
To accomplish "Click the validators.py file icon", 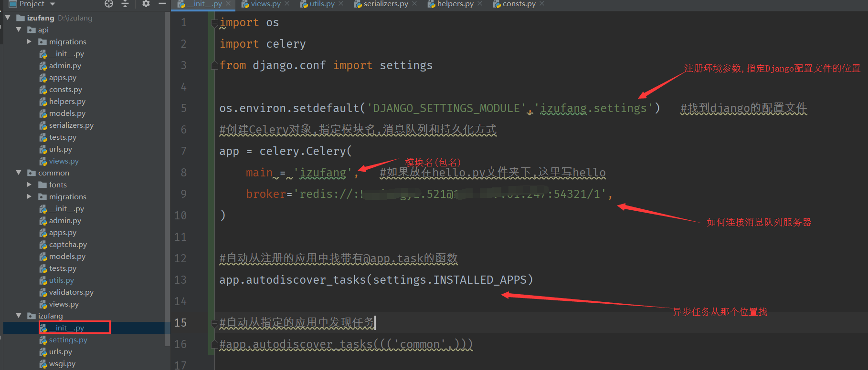I will [x=43, y=292].
